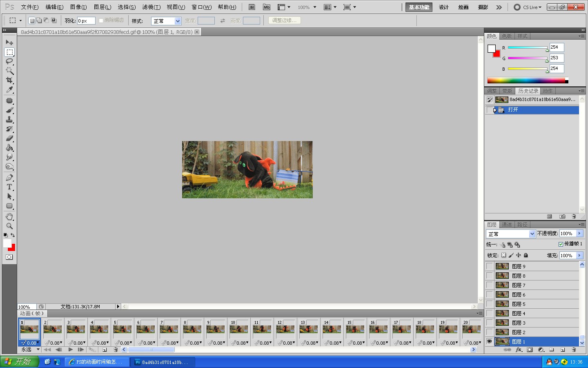Show layer 图层 5 visibility box
Viewport: 588px width, 368px height.
[489, 304]
